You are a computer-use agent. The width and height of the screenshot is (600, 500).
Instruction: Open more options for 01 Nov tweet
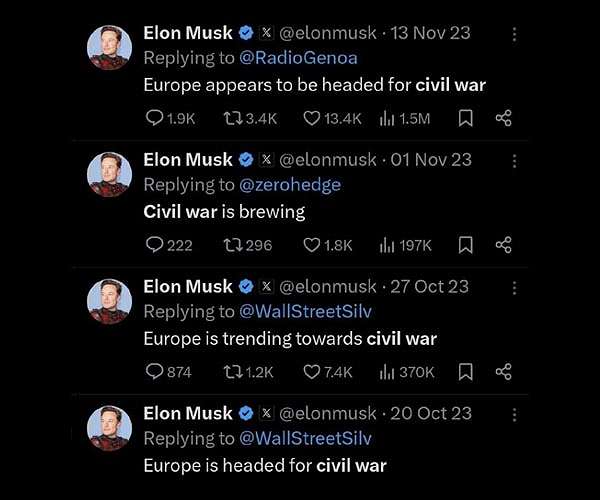point(514,161)
